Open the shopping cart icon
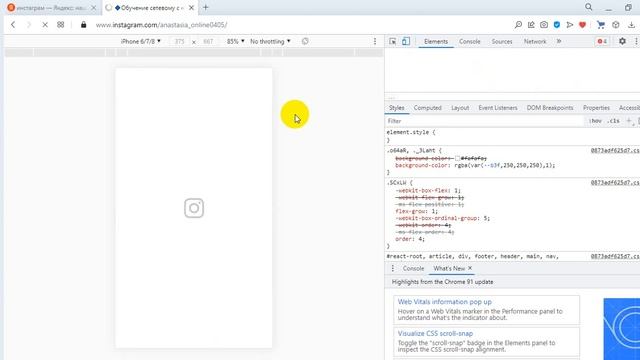 pos(600,25)
